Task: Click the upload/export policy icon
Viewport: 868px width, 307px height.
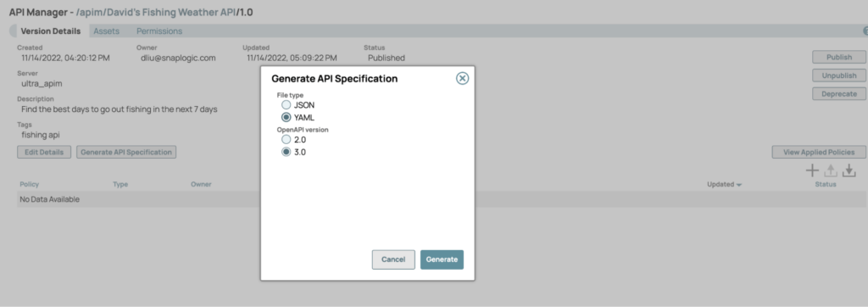Action: click(x=831, y=171)
